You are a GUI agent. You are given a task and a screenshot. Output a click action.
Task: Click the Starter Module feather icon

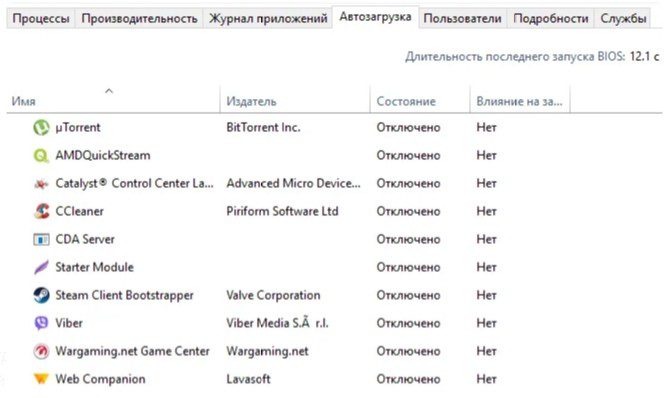[41, 267]
